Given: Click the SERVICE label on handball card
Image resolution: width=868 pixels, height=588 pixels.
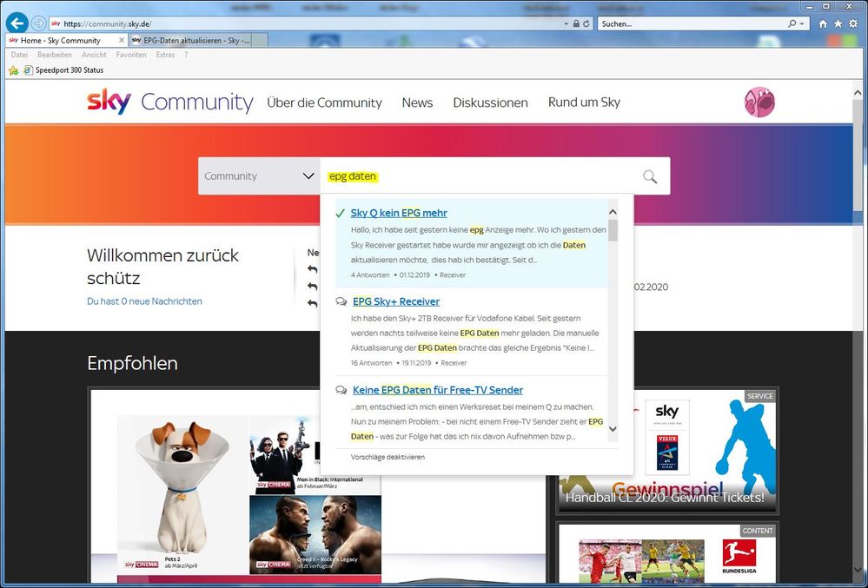Looking at the screenshot, I should pos(759,396).
